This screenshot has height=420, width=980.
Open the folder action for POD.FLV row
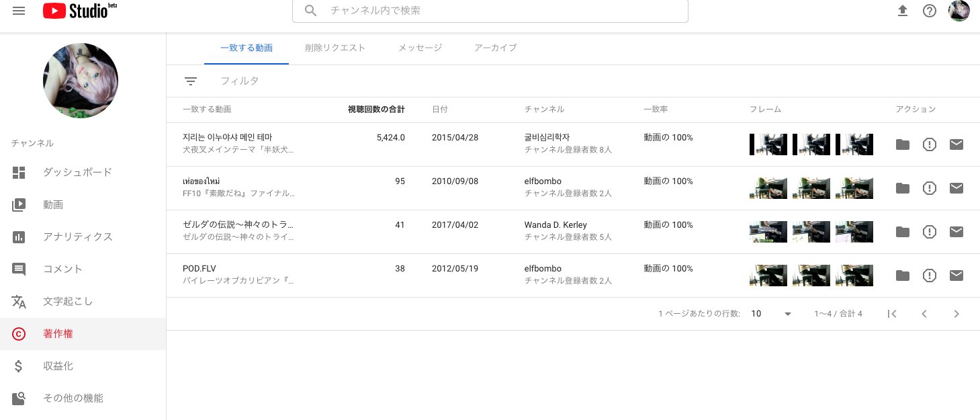pyautogui.click(x=903, y=276)
